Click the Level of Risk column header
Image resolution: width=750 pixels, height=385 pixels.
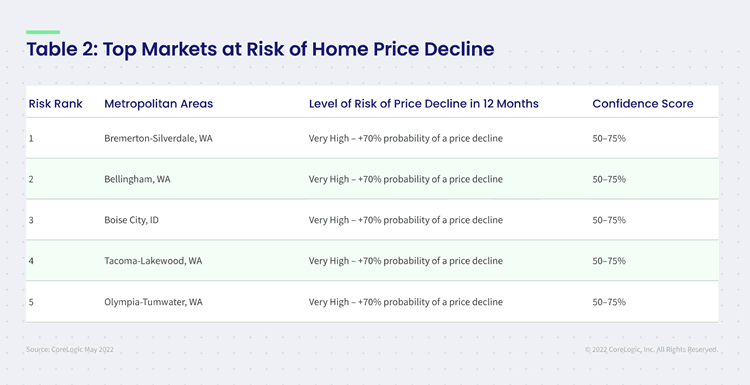(x=424, y=104)
